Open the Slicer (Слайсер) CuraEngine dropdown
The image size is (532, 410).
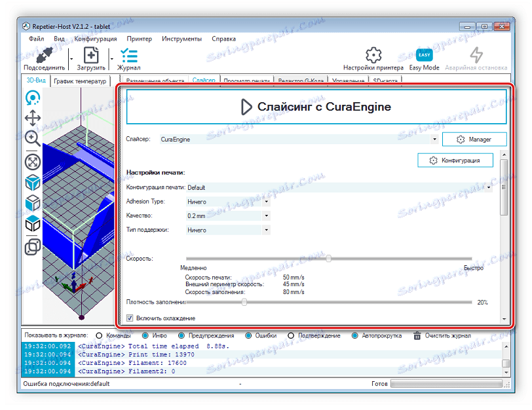pyautogui.click(x=434, y=139)
